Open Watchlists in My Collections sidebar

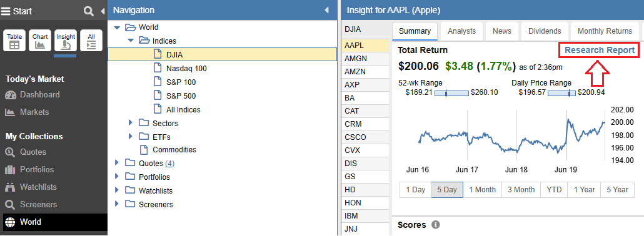[x=31, y=187]
